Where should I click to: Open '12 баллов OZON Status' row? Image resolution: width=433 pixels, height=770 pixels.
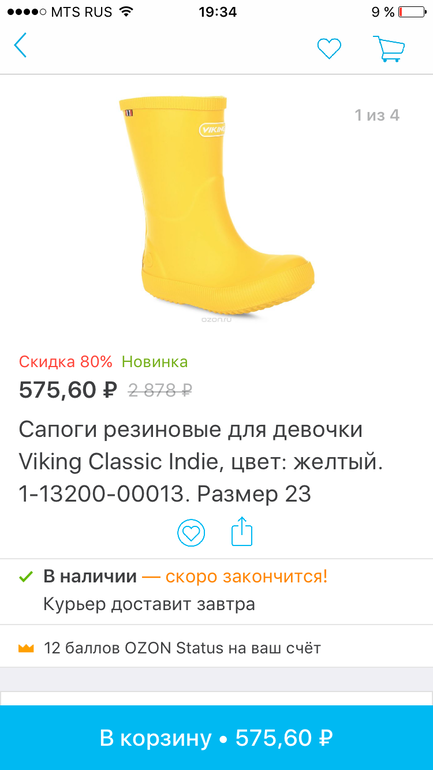[x=216, y=648]
